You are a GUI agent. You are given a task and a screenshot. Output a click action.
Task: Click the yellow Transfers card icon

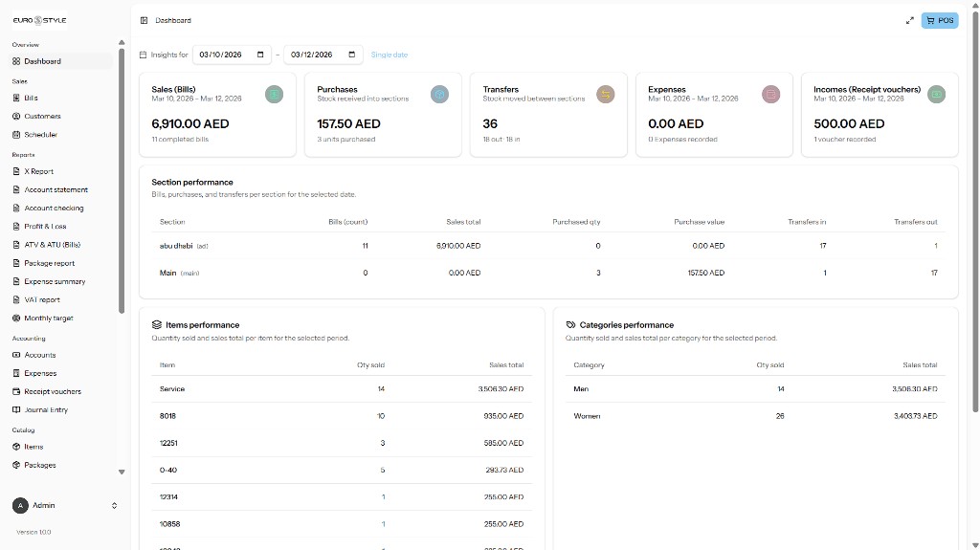[x=605, y=95]
